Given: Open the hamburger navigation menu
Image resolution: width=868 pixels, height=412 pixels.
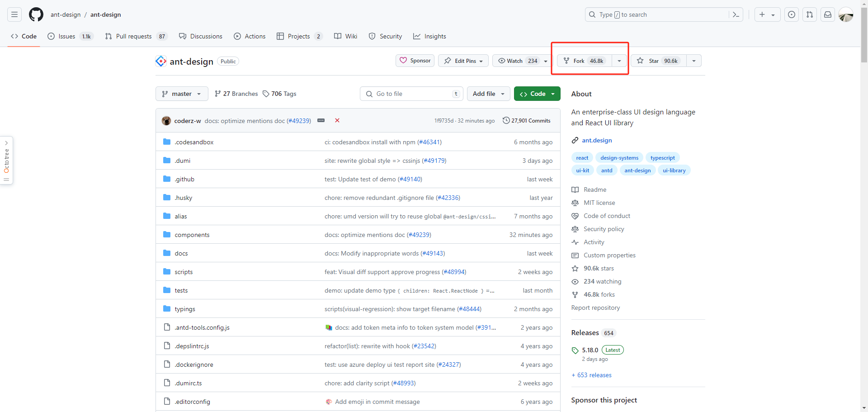Looking at the screenshot, I should click(x=14, y=14).
